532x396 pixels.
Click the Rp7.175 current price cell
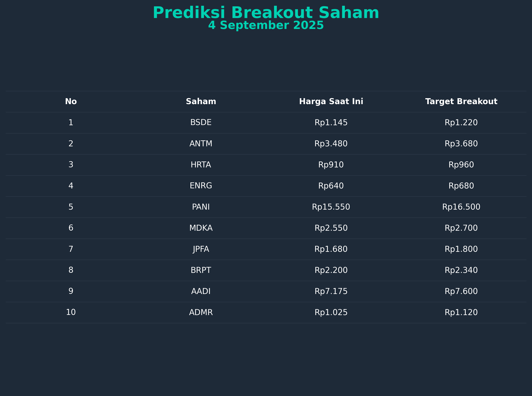pyautogui.click(x=331, y=291)
